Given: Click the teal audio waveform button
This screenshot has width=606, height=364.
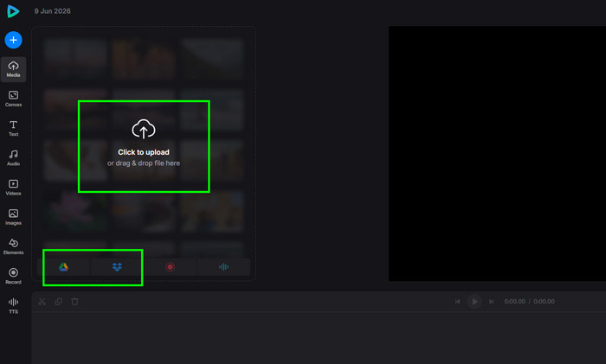Looking at the screenshot, I should (x=223, y=267).
